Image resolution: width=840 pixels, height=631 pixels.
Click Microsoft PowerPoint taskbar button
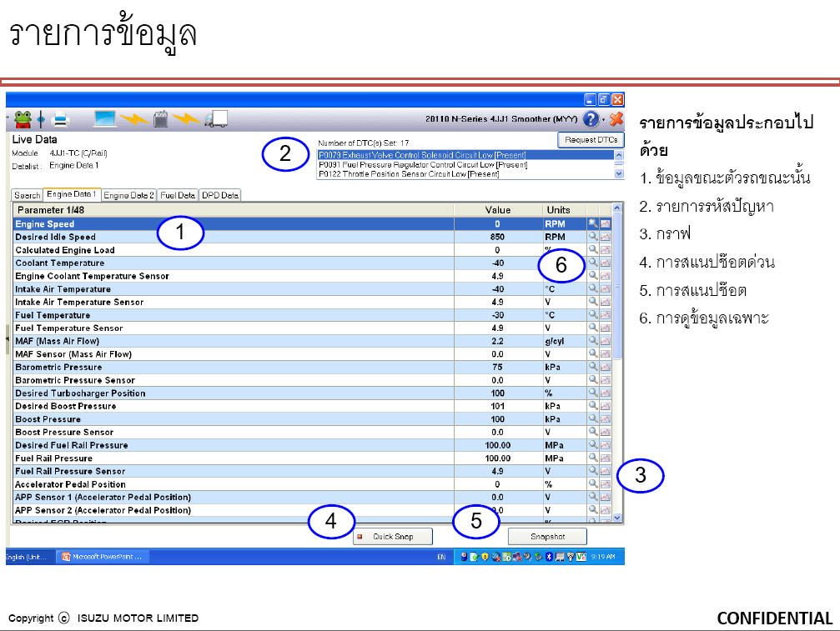103,557
